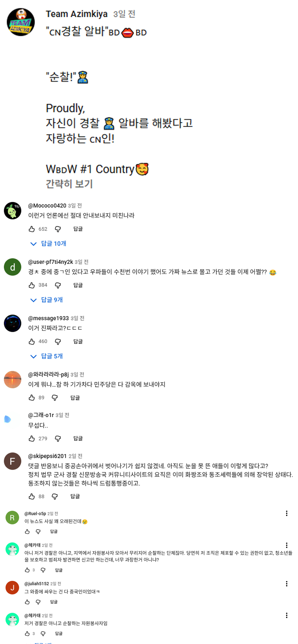Open the @message1933 user profile link
The height and width of the screenshot is (644, 298).
(48, 318)
